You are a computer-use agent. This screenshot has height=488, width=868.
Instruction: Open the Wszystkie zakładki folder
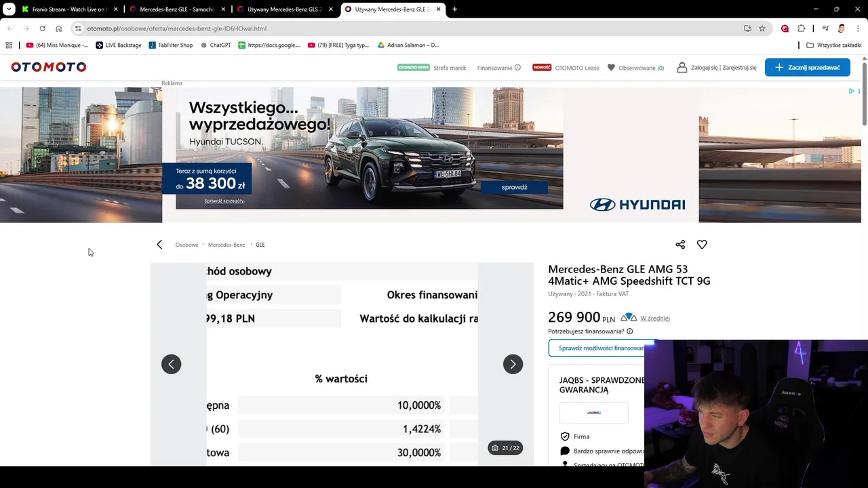click(x=833, y=45)
